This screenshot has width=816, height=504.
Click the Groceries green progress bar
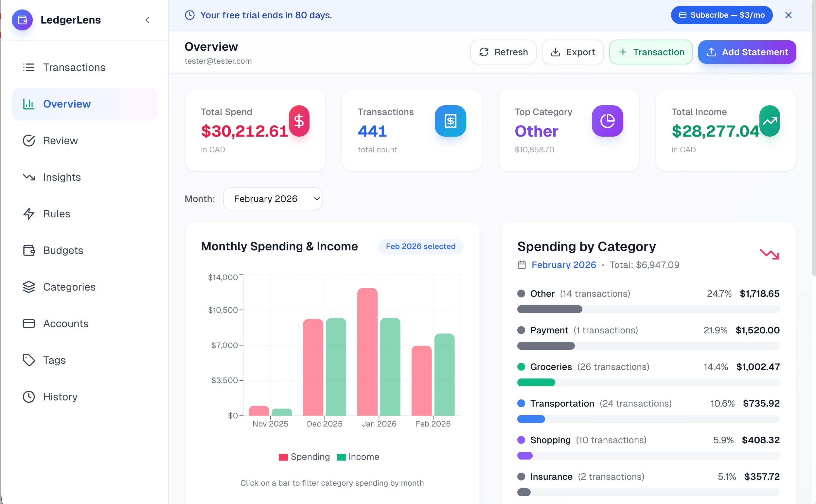coord(536,382)
